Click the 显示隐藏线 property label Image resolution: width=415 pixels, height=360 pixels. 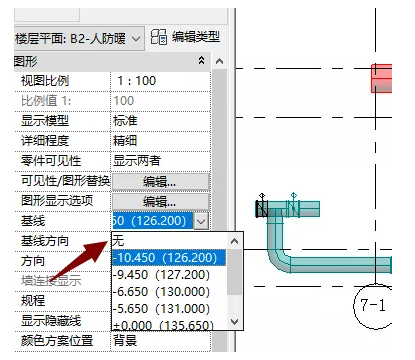pos(51,321)
